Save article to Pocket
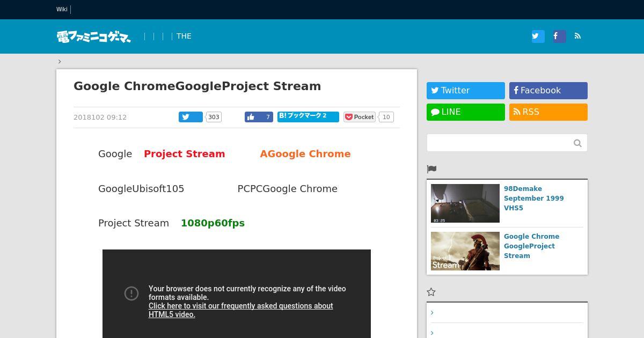The height and width of the screenshot is (338, 644). 360,117
